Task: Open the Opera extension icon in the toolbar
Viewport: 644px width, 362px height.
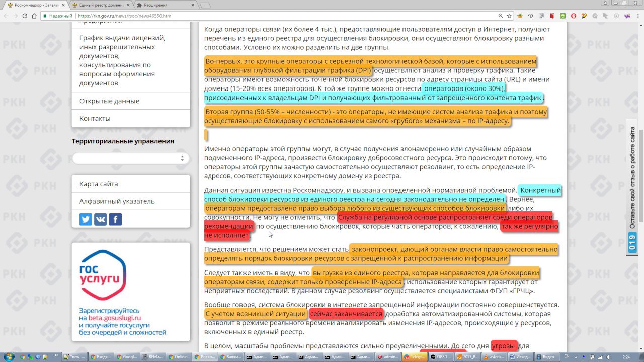Action: [574, 16]
